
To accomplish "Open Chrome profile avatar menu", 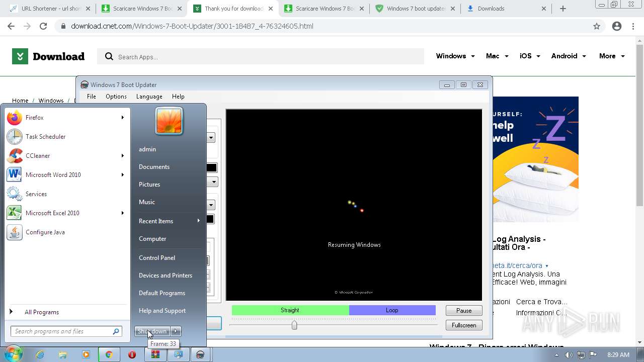I will (x=617, y=26).
